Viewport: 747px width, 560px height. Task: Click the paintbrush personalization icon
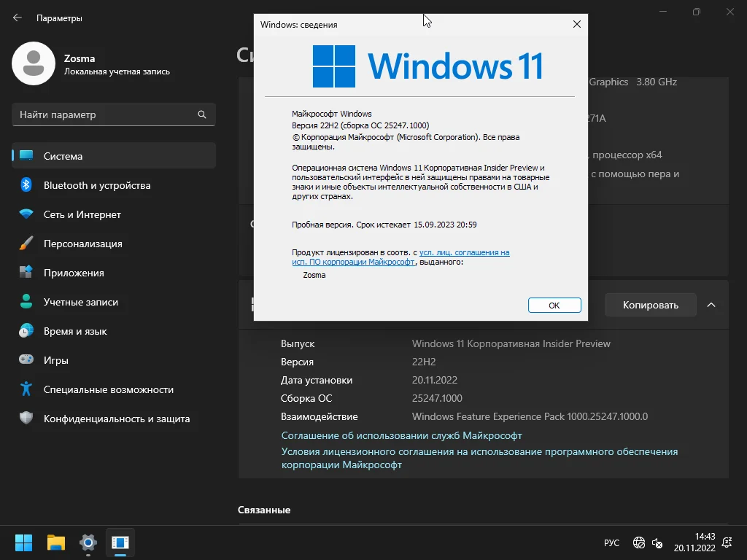click(x=26, y=243)
